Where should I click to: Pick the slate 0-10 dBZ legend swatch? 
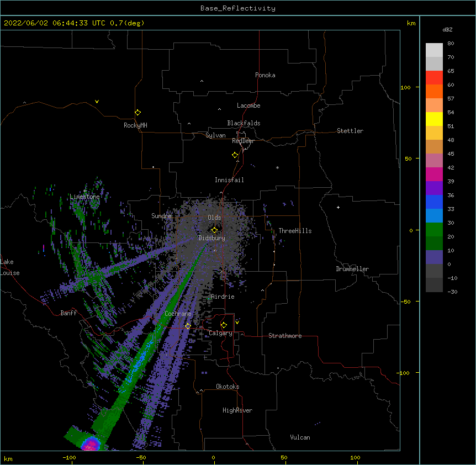click(434, 257)
